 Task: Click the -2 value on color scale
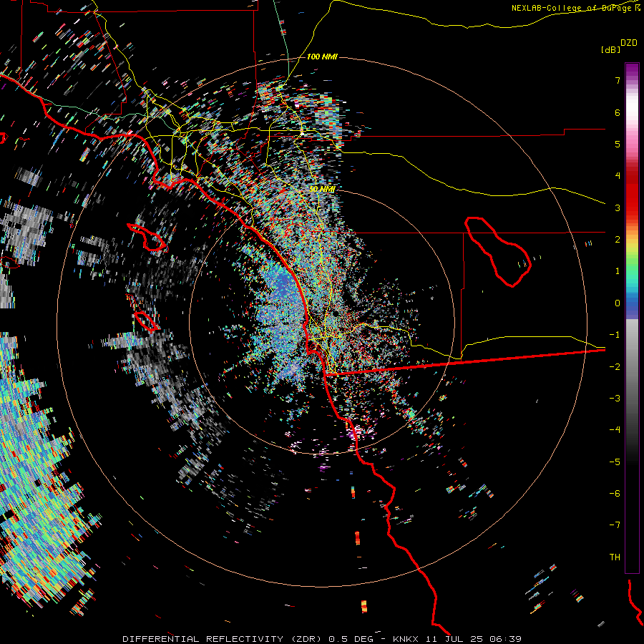615,367
